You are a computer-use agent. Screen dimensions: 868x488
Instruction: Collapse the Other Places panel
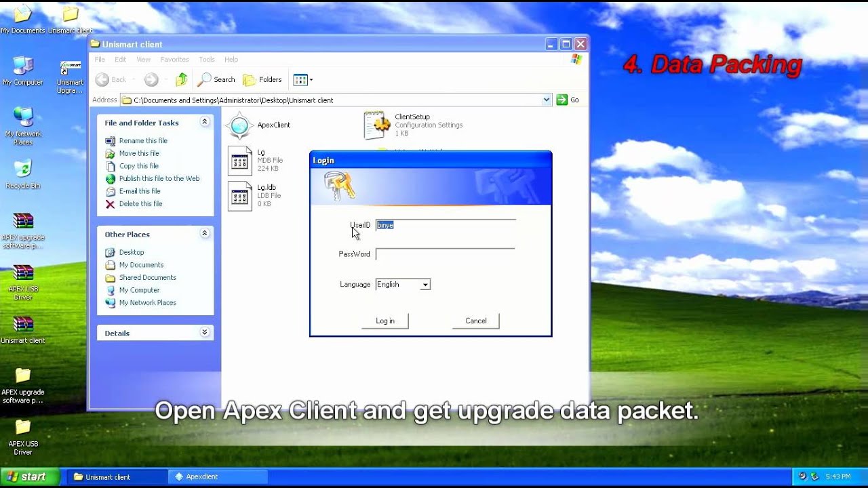[x=204, y=234]
